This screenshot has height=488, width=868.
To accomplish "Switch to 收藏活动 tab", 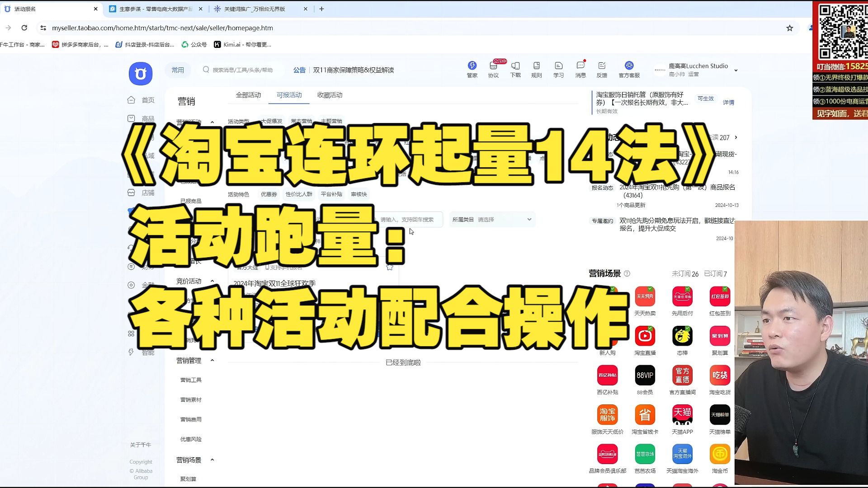I will pyautogui.click(x=330, y=95).
